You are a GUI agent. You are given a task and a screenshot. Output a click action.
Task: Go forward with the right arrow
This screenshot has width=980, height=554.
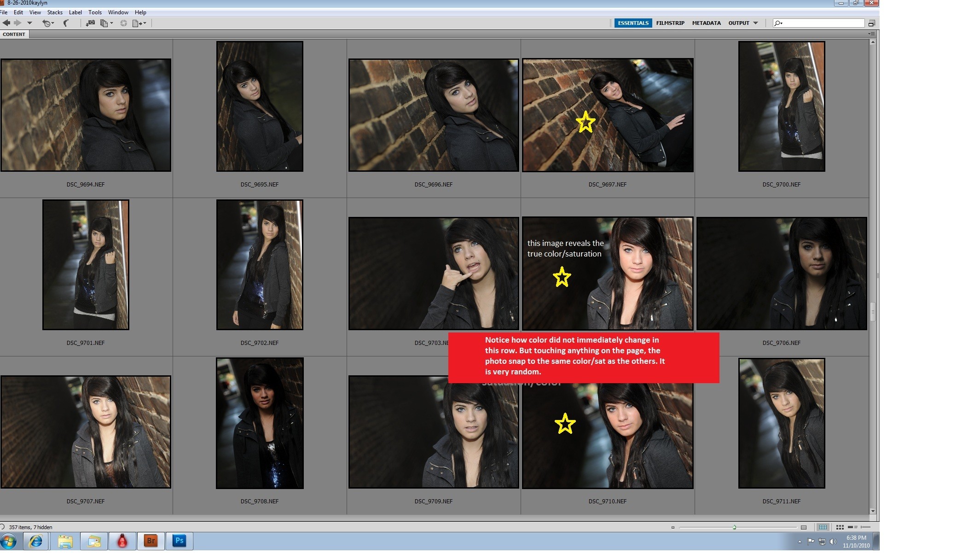tap(17, 23)
